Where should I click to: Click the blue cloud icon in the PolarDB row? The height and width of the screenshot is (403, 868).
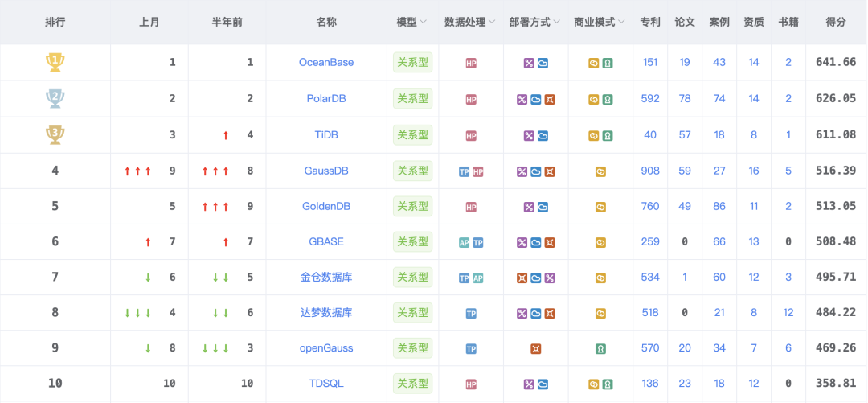[535, 99]
